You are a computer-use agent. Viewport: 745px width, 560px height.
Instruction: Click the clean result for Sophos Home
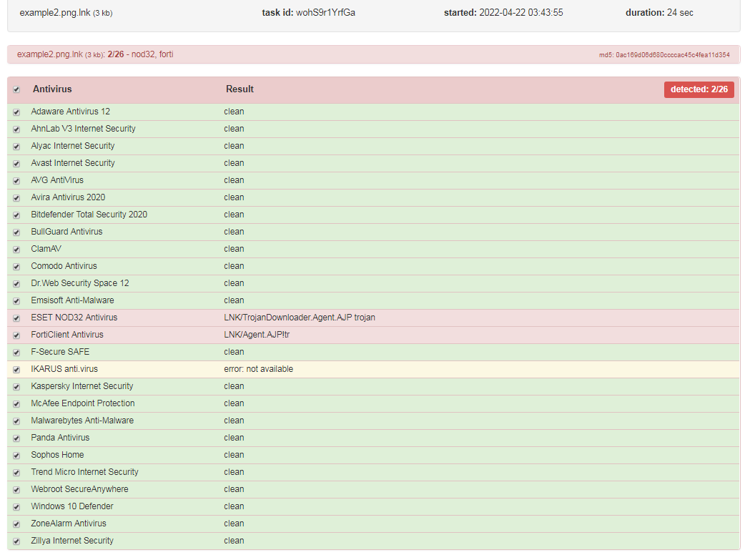click(234, 454)
